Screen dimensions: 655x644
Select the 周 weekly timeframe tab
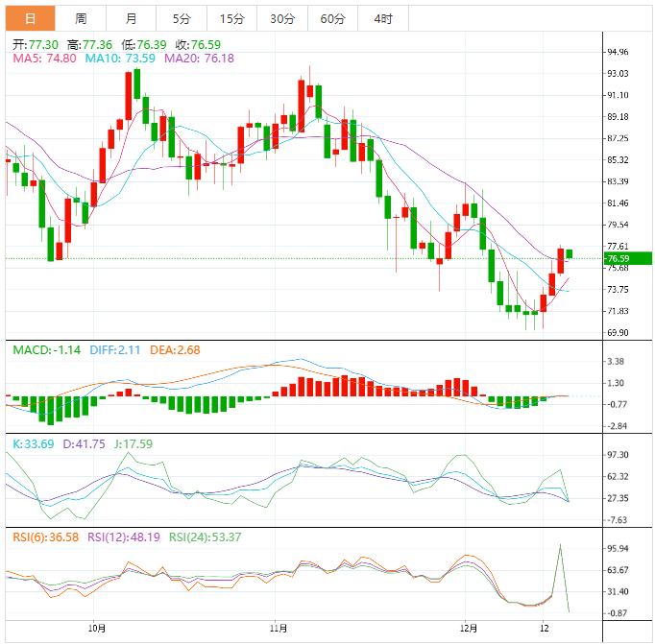pyautogui.click(x=81, y=19)
